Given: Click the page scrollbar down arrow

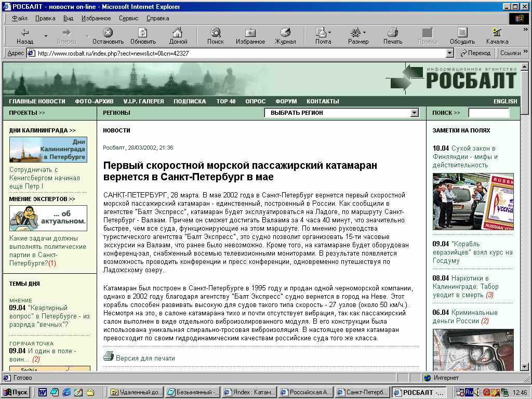Looking at the screenshot, I should tap(525, 367).
